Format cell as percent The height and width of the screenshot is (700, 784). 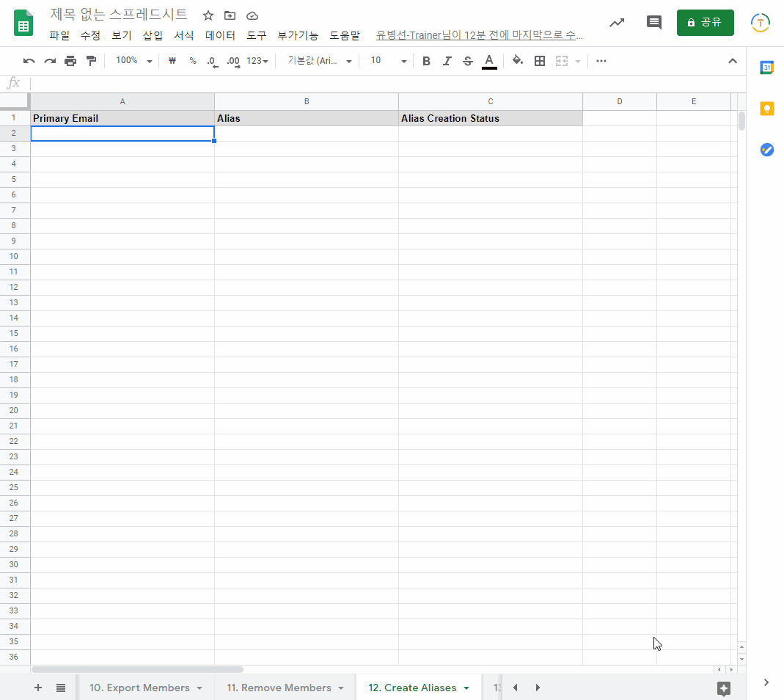point(192,61)
